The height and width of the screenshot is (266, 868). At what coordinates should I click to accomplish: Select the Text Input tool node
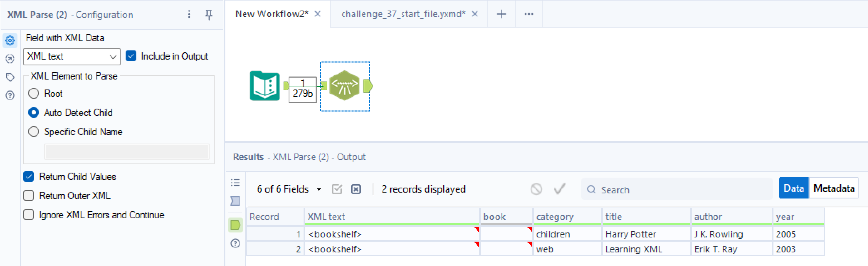[x=265, y=86]
